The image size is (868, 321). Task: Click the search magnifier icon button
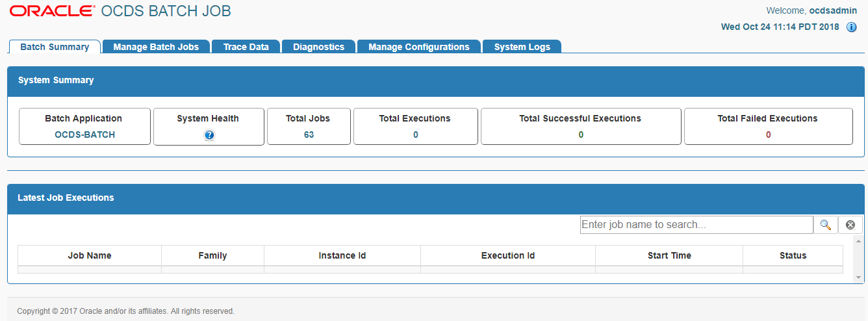[825, 225]
